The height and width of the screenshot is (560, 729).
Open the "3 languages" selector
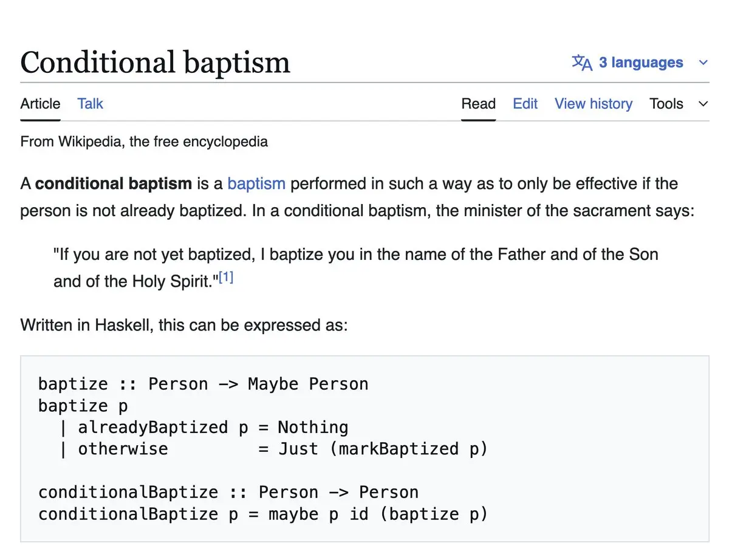[x=640, y=63]
